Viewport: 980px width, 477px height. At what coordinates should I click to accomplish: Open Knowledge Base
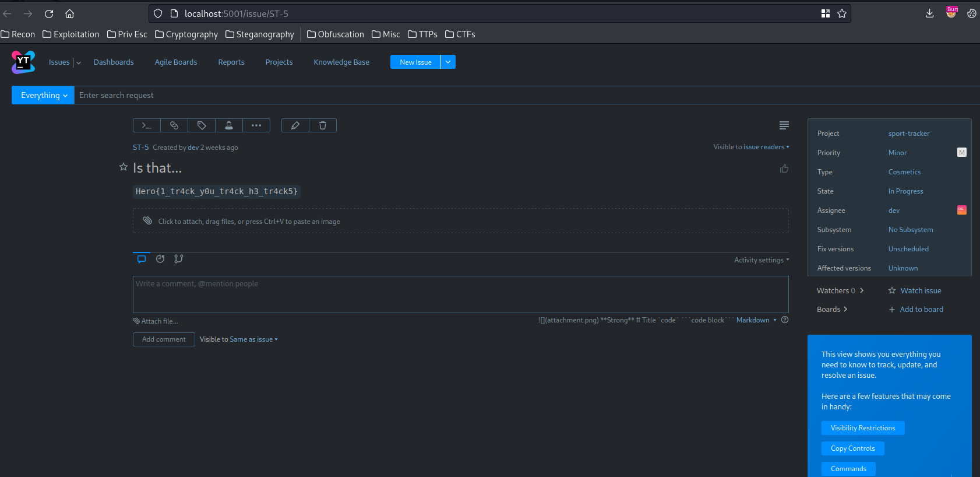[x=341, y=62]
